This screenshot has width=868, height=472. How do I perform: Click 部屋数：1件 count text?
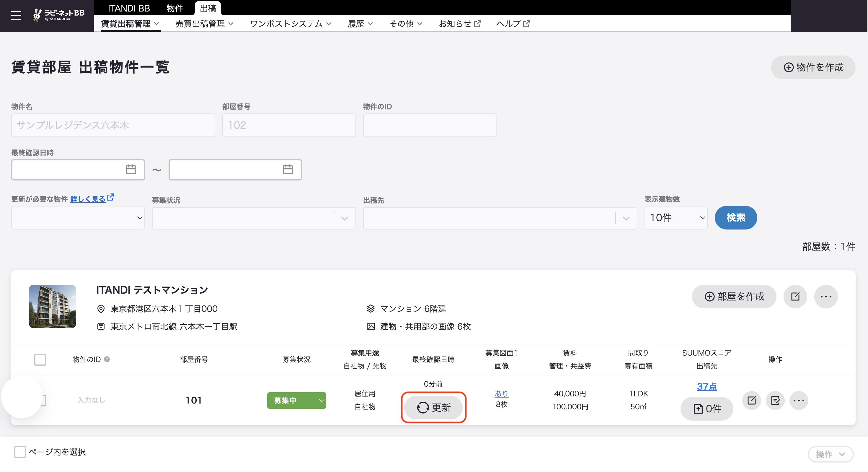click(x=828, y=246)
